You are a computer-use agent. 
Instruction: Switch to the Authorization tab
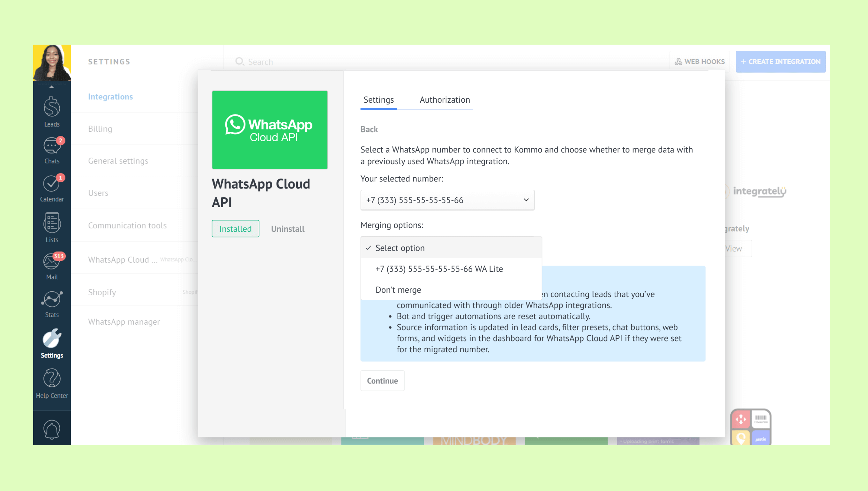(445, 100)
